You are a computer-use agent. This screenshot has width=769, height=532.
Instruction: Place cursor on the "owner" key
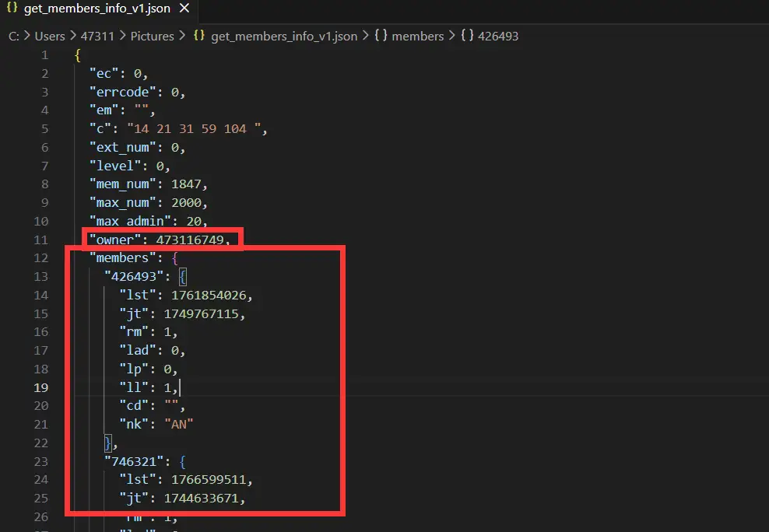click(x=115, y=240)
